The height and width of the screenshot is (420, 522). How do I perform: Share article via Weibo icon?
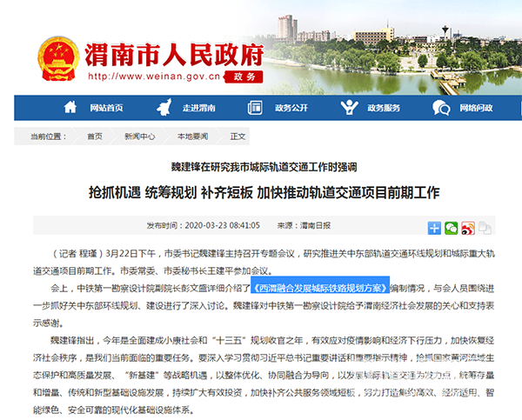pos(468,228)
